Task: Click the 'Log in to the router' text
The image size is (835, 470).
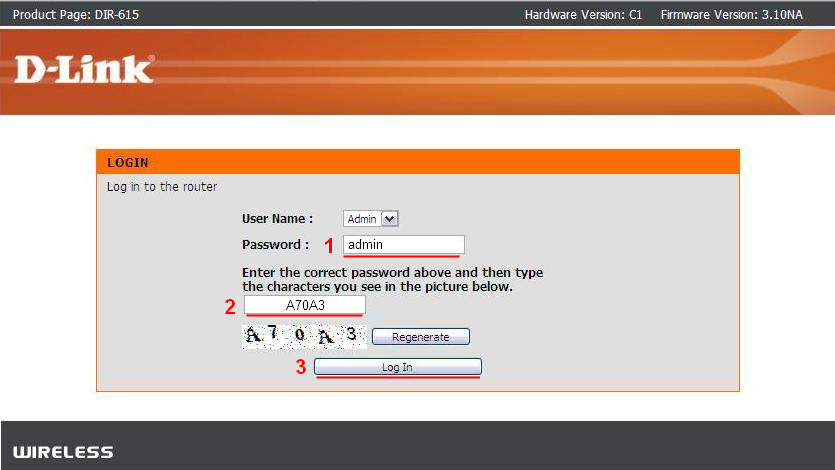Action: tap(162, 187)
